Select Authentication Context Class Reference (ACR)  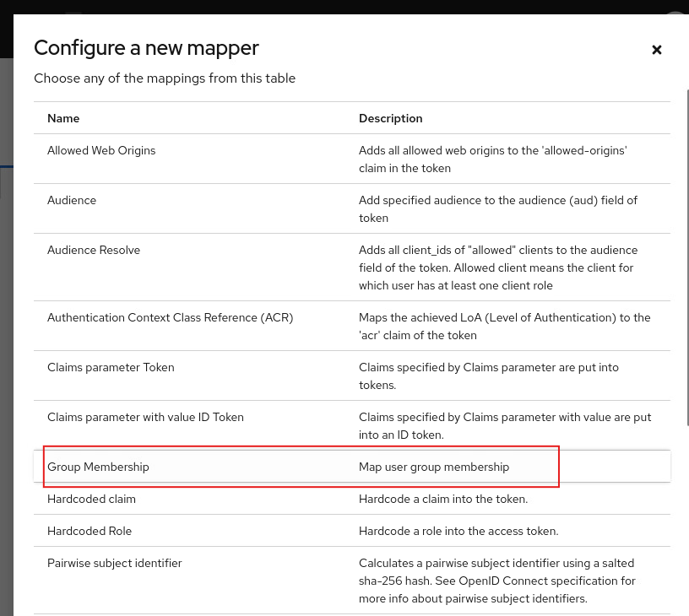[x=352, y=326]
